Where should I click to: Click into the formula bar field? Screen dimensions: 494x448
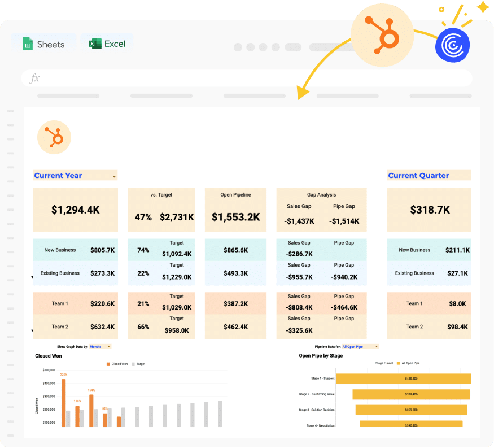[247, 78]
